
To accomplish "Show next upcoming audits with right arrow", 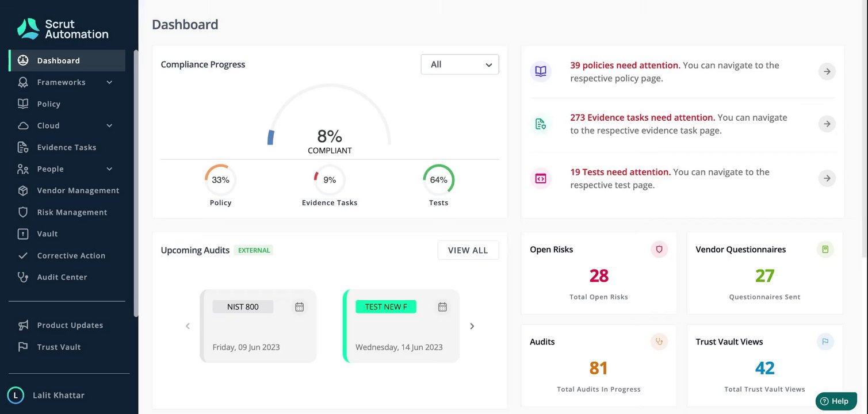I will click(x=472, y=326).
